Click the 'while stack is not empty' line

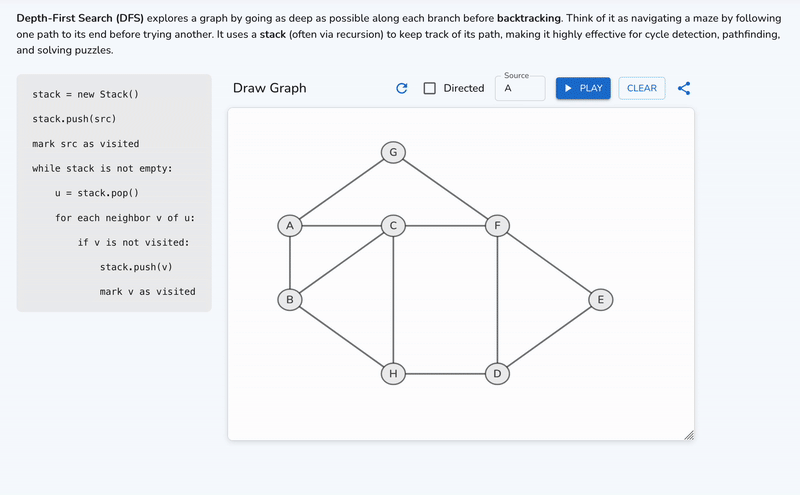(x=102, y=168)
